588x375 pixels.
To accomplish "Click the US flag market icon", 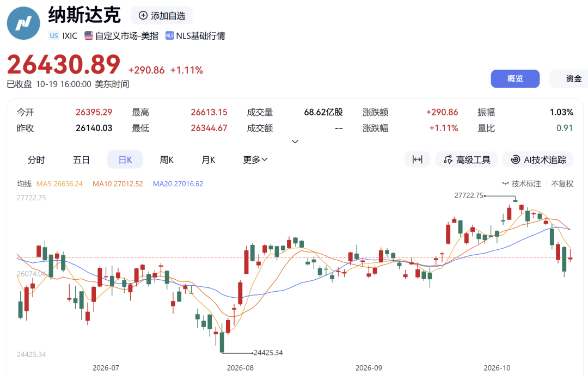I will click(89, 35).
